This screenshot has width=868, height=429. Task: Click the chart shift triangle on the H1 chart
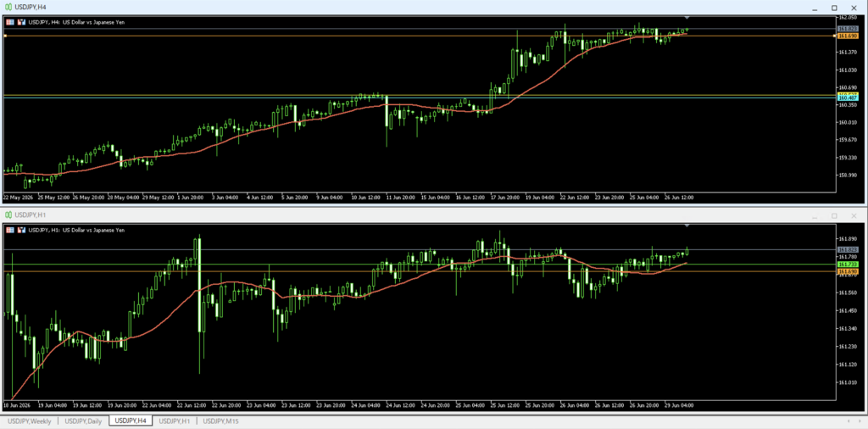click(687, 226)
